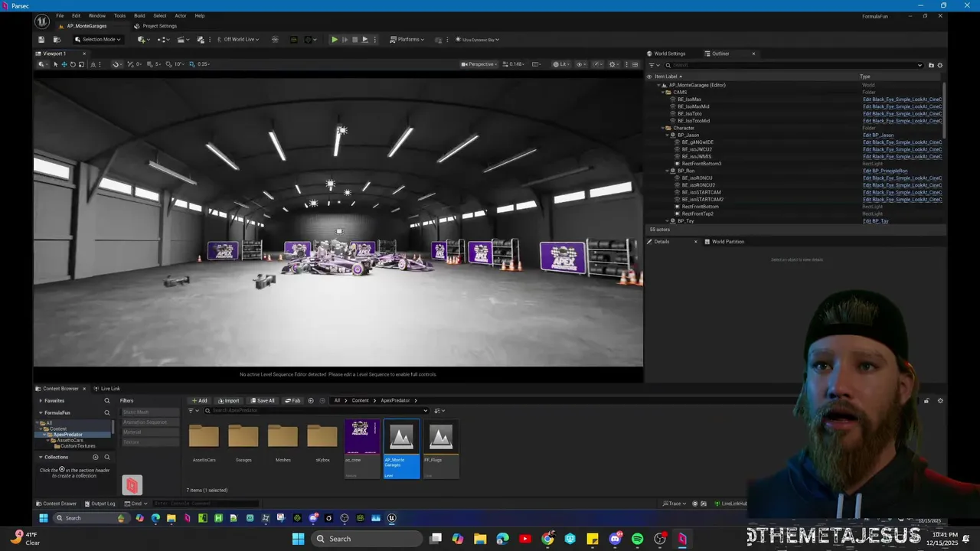Select the Scale tool in the viewport
Viewport: 980px width, 551px height.
81,64
